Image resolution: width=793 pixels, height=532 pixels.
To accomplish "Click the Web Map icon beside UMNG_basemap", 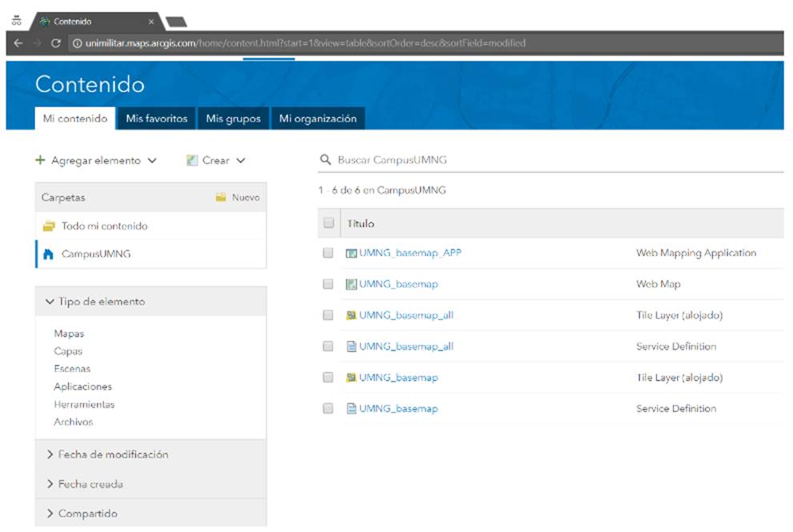I will coord(350,284).
